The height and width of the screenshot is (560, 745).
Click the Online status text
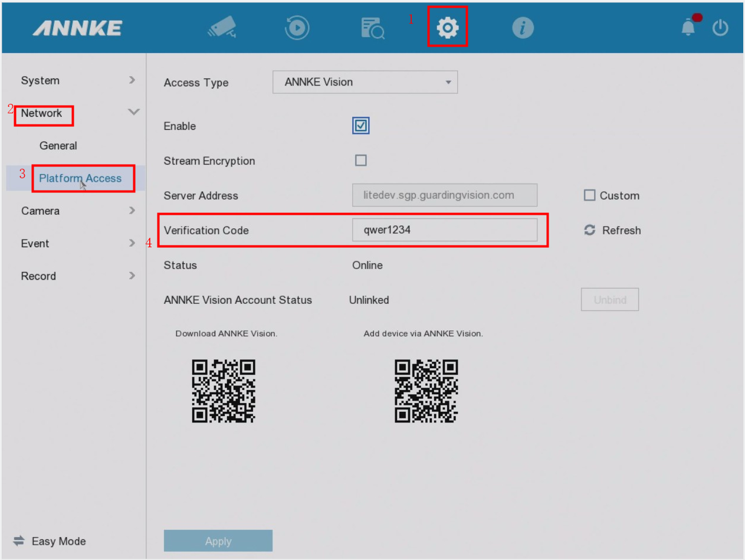coord(367,265)
